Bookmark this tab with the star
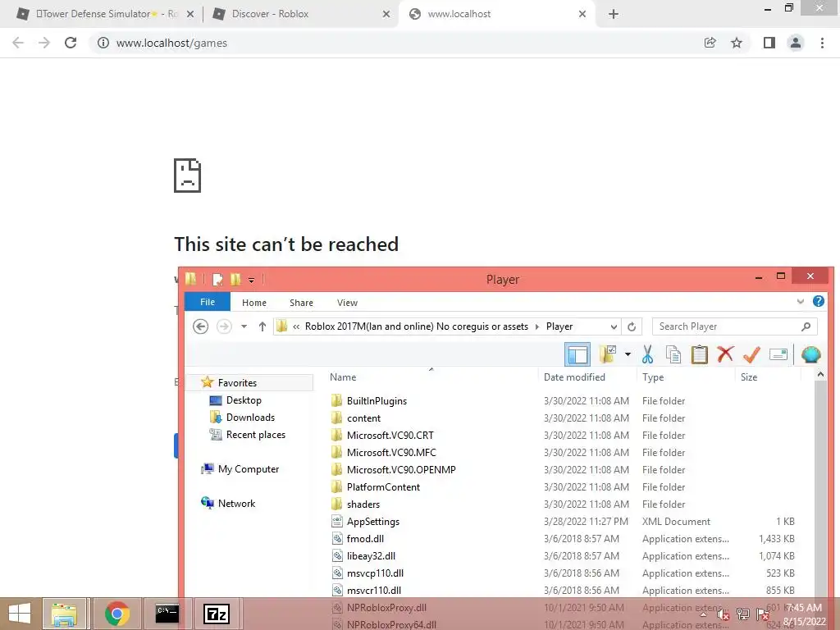Viewport: 840px width, 630px height. pos(737,43)
